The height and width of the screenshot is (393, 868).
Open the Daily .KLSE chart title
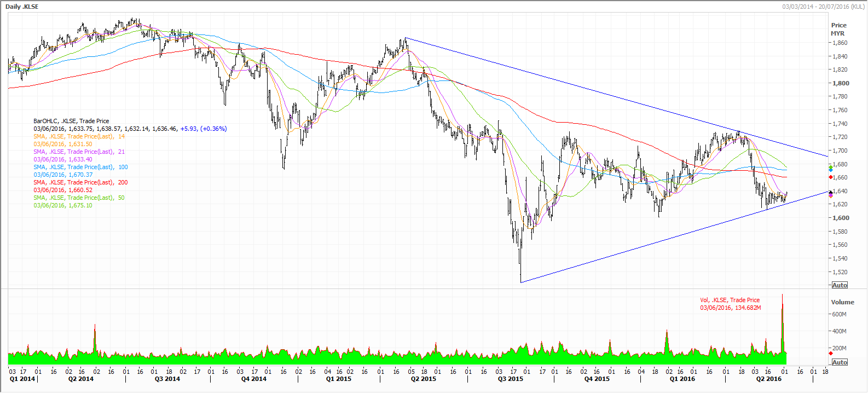22,7
